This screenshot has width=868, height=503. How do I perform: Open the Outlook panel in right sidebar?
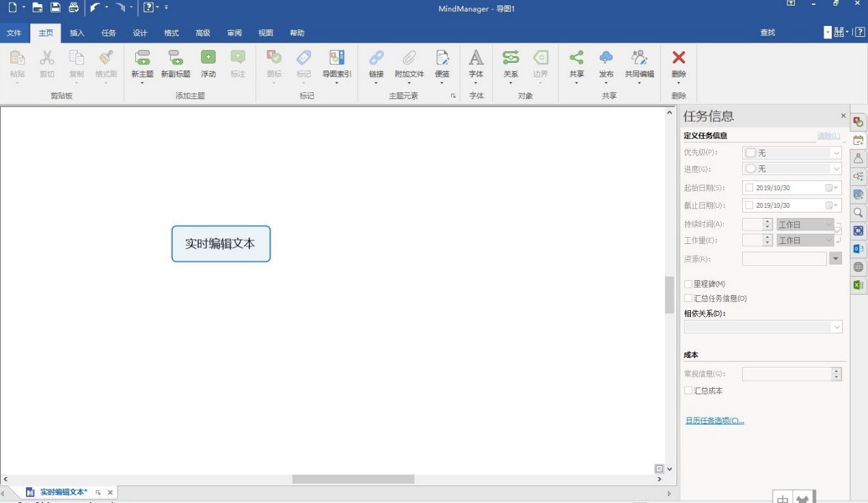[x=858, y=249]
